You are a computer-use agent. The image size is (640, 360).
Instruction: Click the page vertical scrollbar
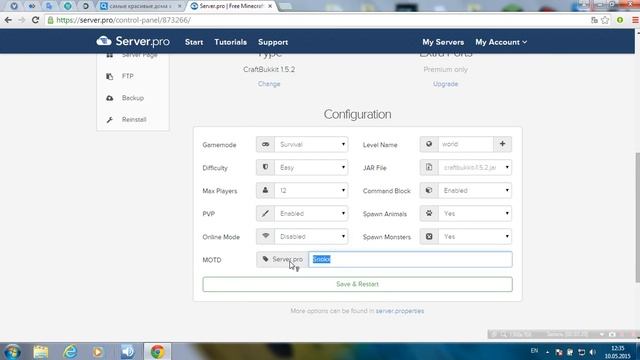point(637,218)
